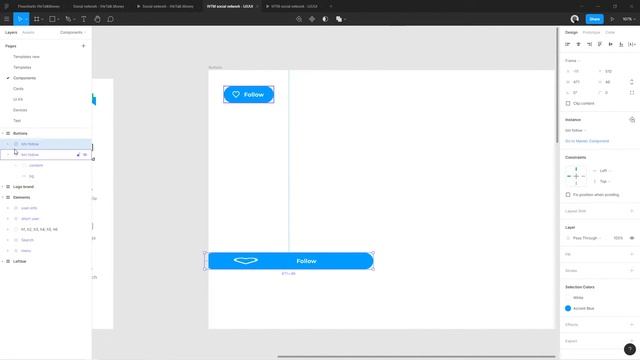The image size is (640, 360).
Task: Click the Share button
Action: tap(594, 19)
